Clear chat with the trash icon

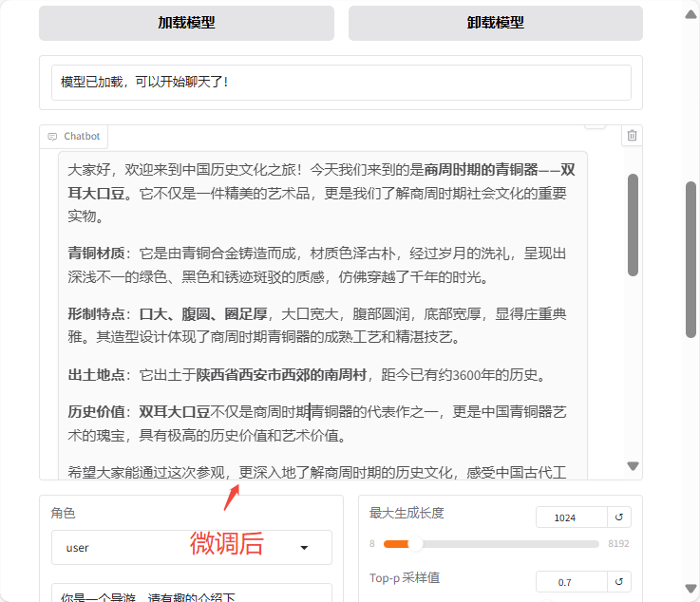(632, 135)
